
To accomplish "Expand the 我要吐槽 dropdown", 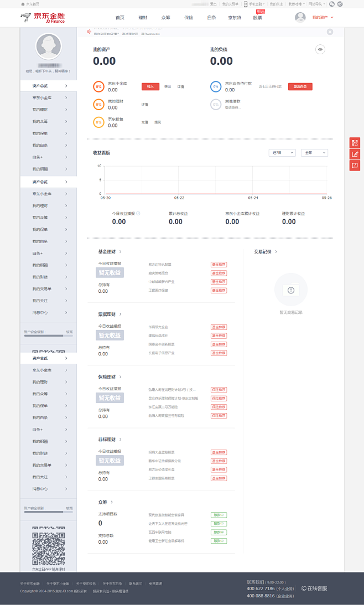I will [304, 4].
